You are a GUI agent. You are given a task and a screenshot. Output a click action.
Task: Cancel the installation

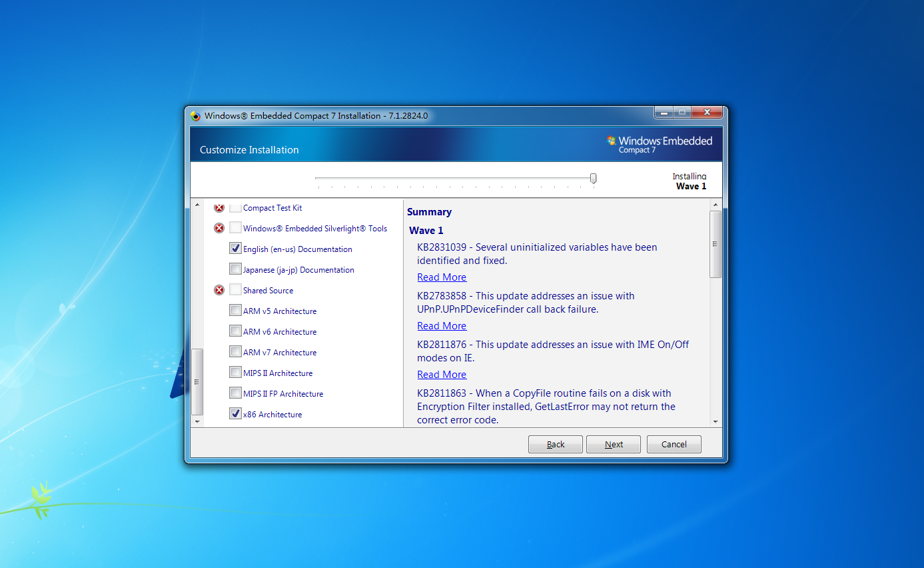pyautogui.click(x=674, y=444)
